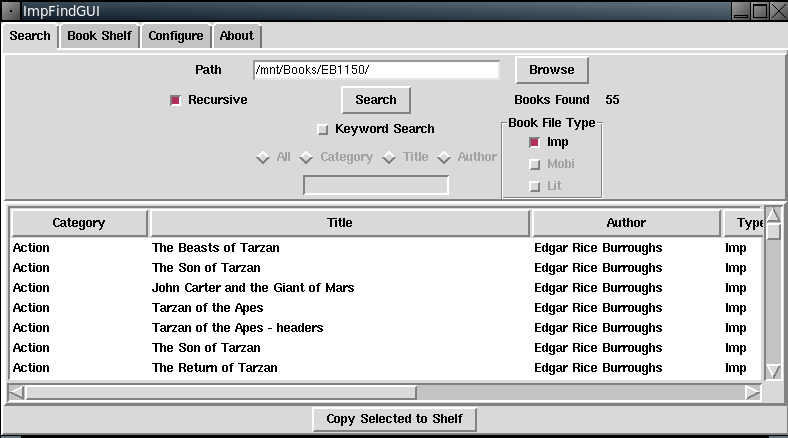788x438 pixels.
Task: Toggle the Recursive checkbox
Action: 175,100
